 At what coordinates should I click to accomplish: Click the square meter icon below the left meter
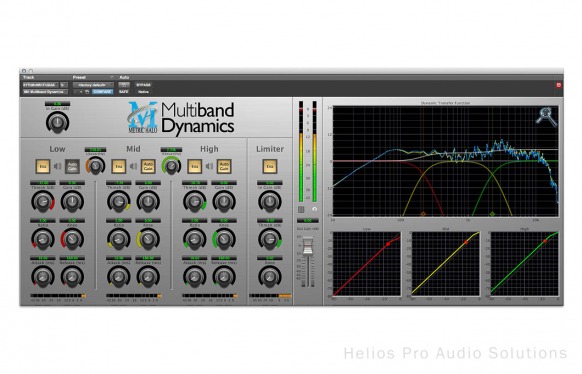[x=301, y=210]
